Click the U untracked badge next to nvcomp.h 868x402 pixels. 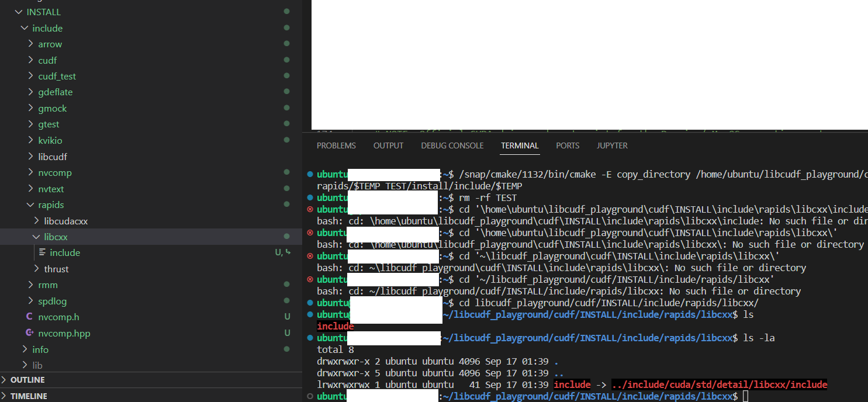[x=287, y=317]
